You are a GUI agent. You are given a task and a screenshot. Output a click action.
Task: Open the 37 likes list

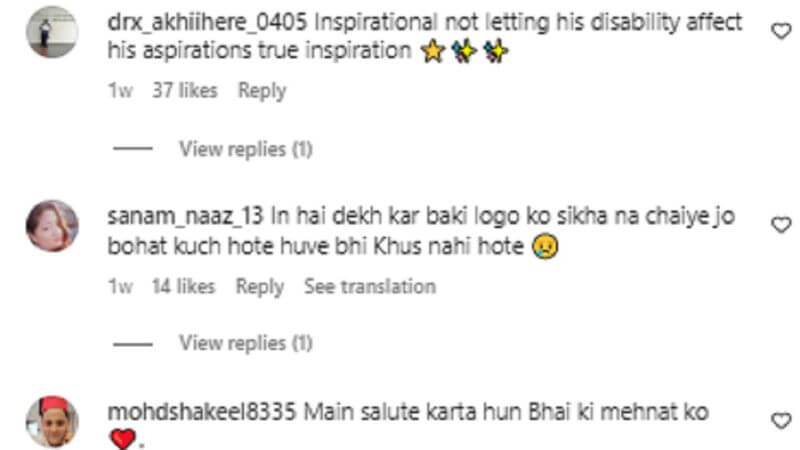point(185,90)
